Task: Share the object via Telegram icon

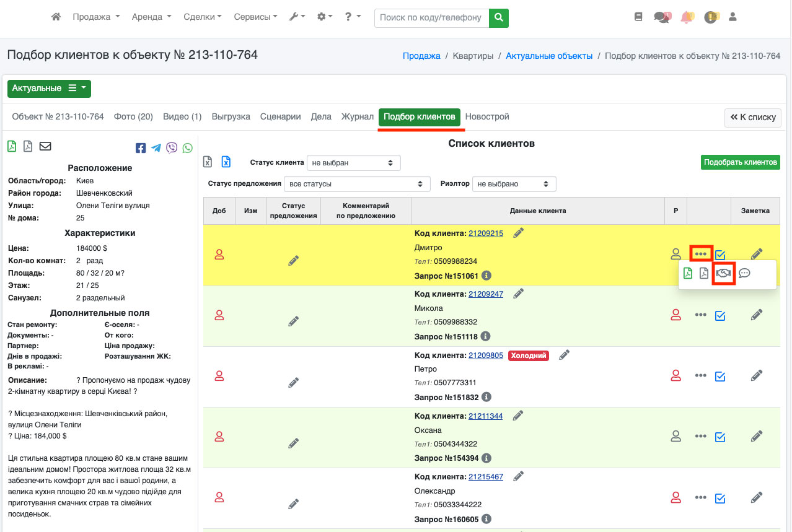Action: [156, 148]
